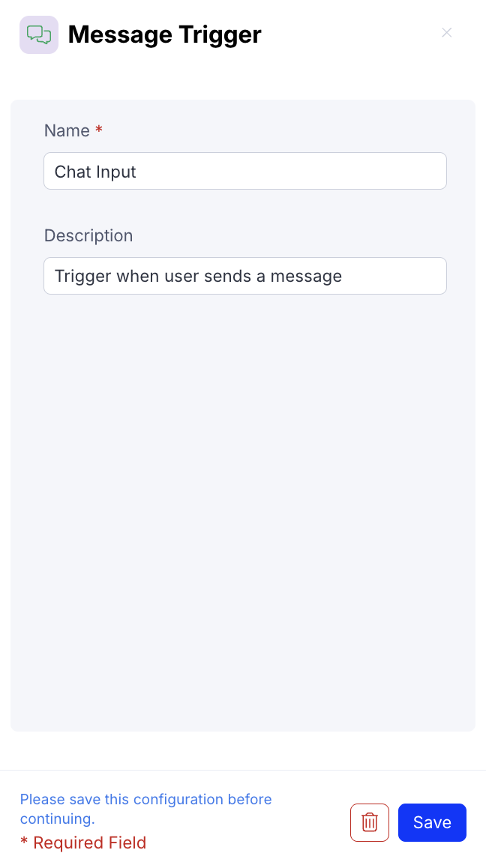Click the Message Trigger chat bubbles icon
Screen dimensions: 486x868
tap(39, 34)
